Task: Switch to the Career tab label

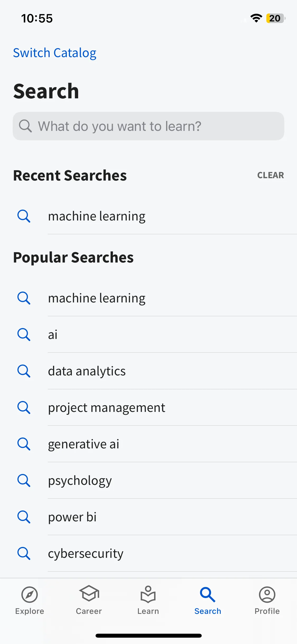Action: tap(89, 611)
